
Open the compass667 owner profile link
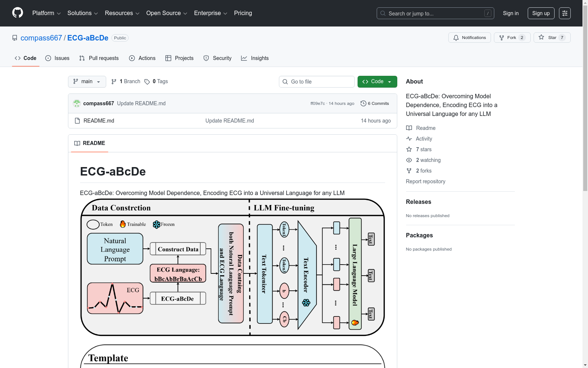41,38
